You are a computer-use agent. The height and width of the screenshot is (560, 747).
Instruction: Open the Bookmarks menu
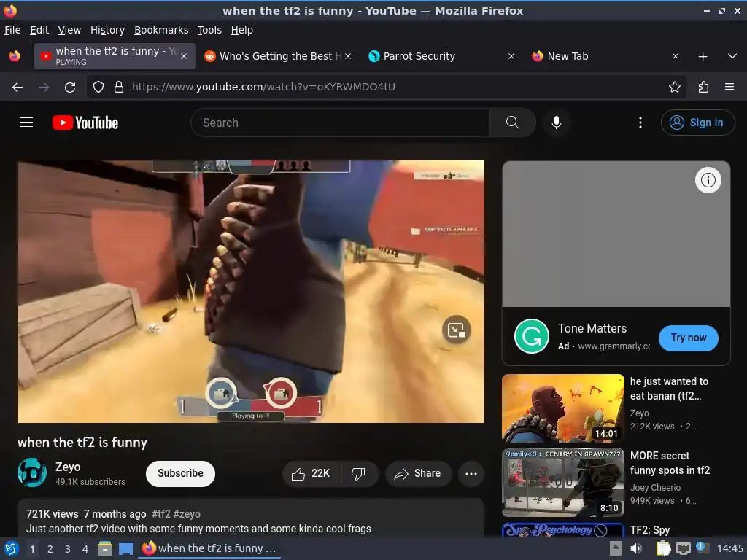(161, 30)
